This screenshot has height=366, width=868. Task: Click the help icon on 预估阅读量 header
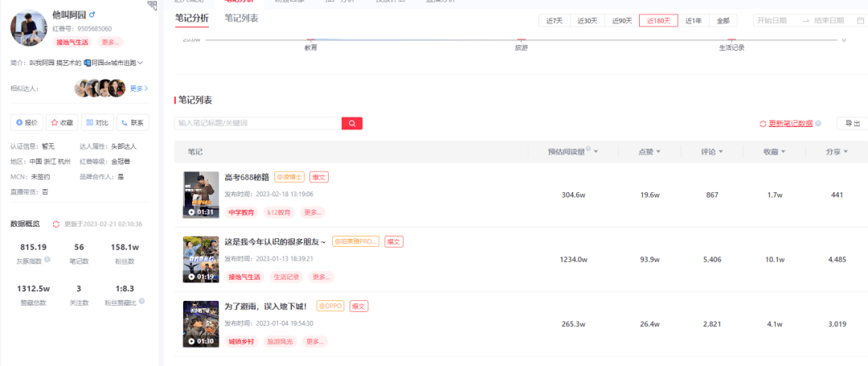tap(588, 150)
